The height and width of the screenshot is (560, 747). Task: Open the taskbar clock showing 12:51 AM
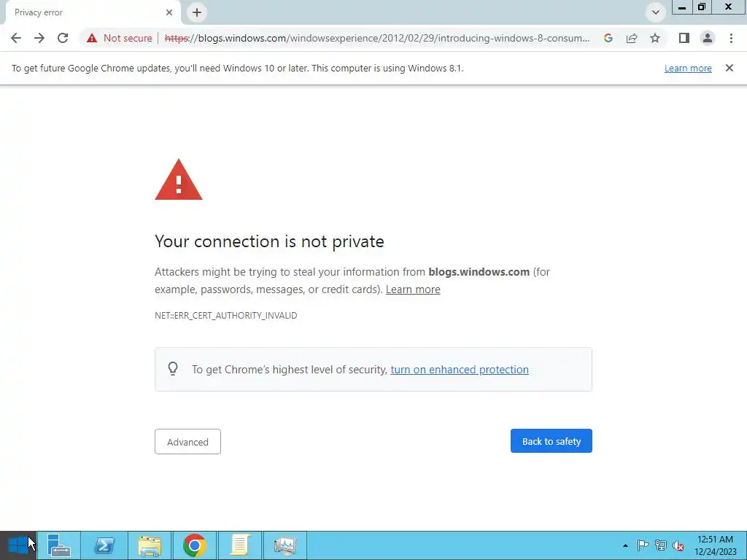click(715, 545)
